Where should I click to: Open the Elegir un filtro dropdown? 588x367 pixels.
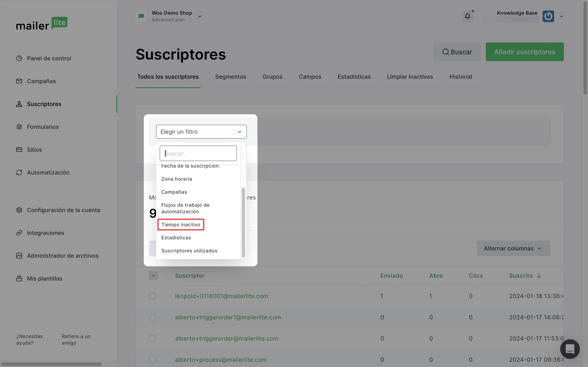tap(201, 132)
